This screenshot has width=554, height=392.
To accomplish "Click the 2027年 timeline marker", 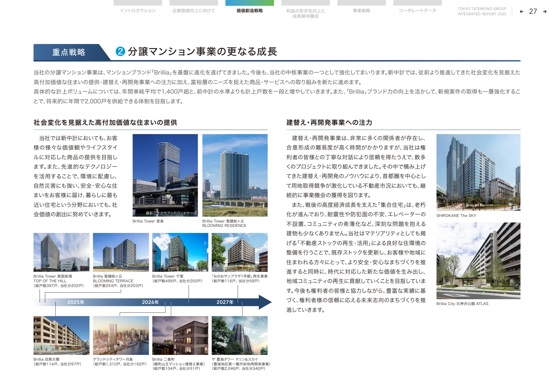I will click(225, 302).
